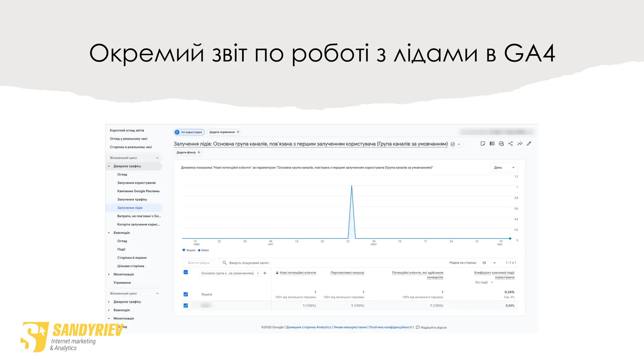Open 'Когорти залучення корис...' report
Image resolution: width=644 pixels, height=362 pixels.
tap(138, 224)
